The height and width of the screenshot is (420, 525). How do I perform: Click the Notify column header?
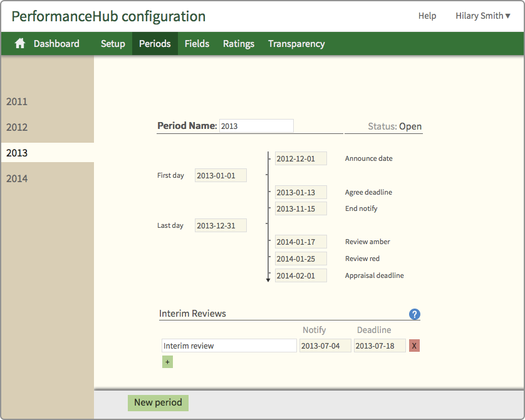(314, 330)
